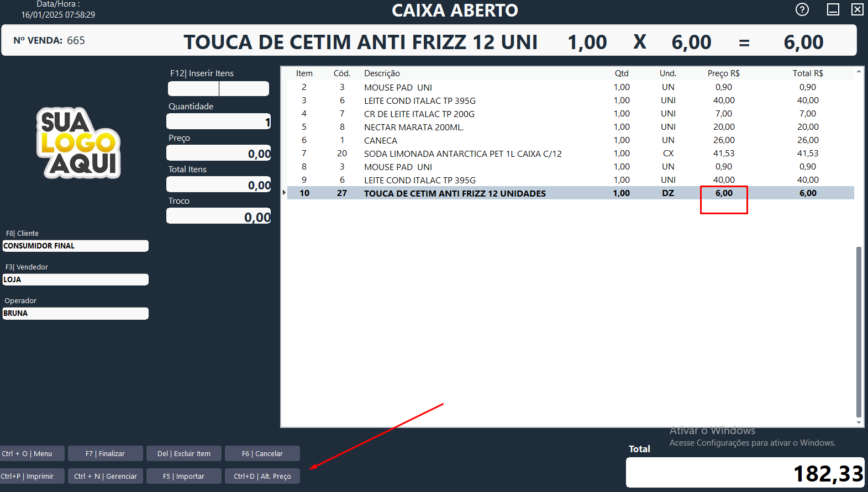Click Ctrl+N Gerenciar button
Viewport: 868px width, 492px height.
click(105, 476)
